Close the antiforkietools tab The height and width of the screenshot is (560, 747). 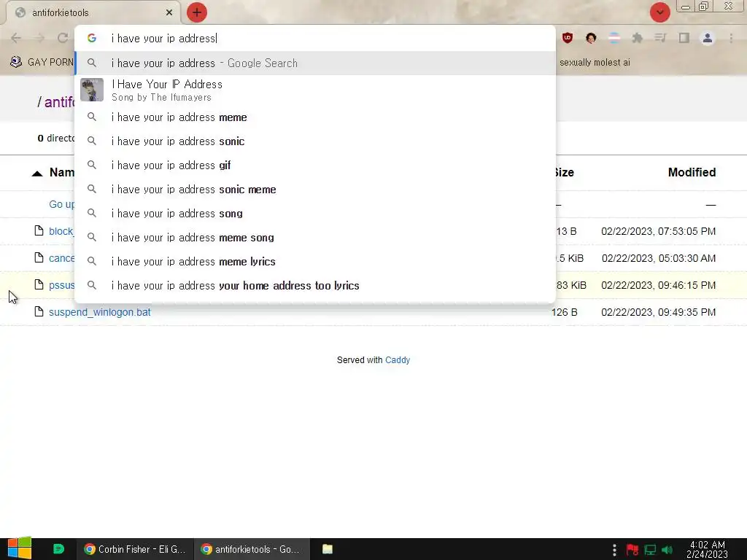(169, 12)
